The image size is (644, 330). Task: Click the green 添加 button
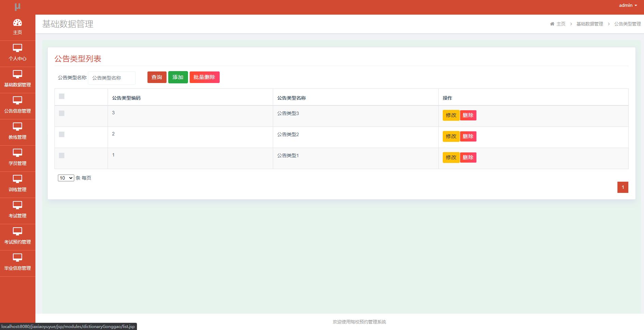178,77
